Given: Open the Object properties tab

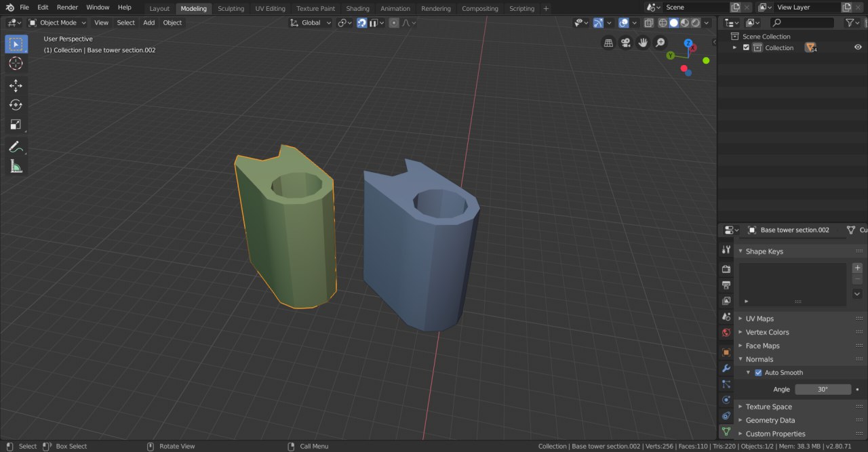Looking at the screenshot, I should [726, 352].
